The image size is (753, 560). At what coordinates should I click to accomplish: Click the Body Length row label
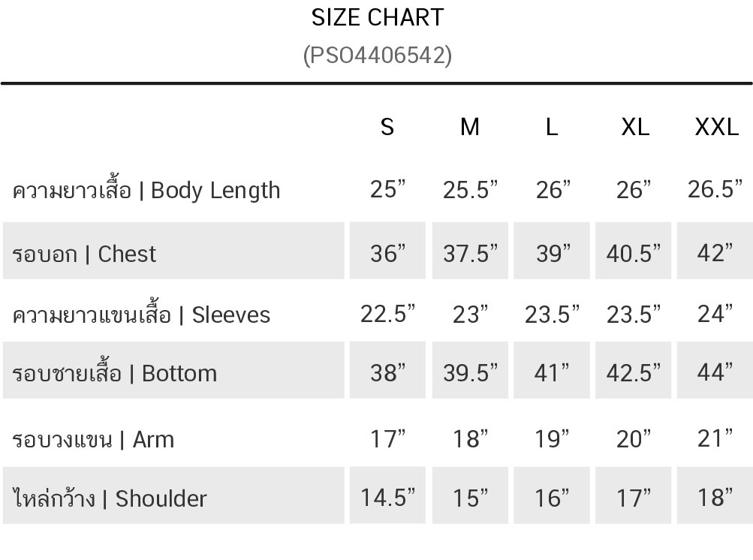[x=146, y=191]
